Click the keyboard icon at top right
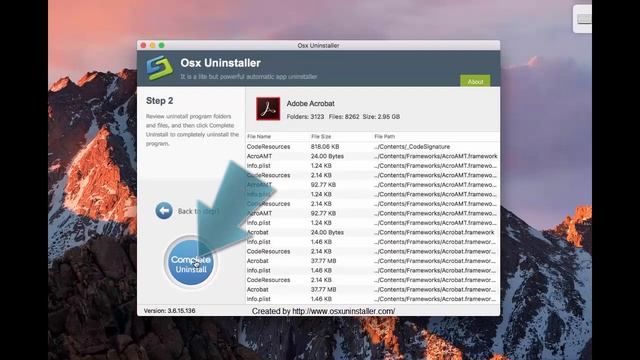Screen dimensions: 640x360 [x=584, y=19]
